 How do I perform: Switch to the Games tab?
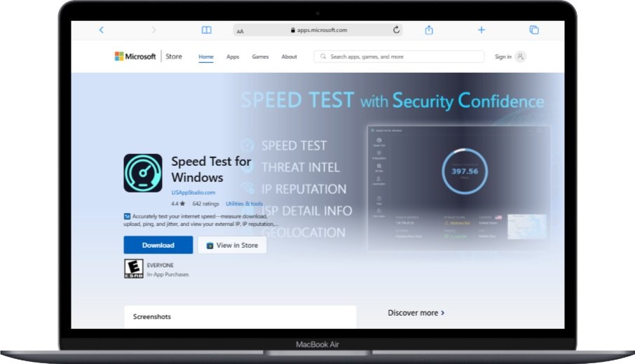coord(261,57)
